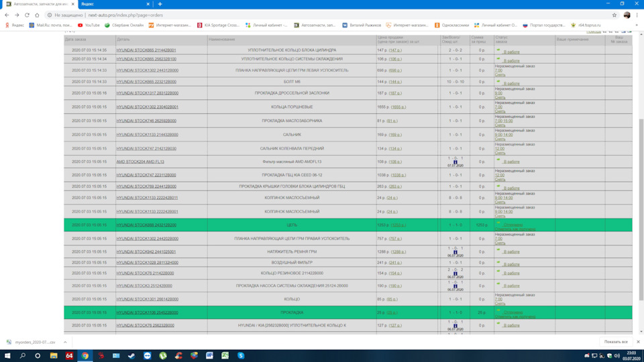Open a new browser tab
Viewport: 644px width, 362px height.
point(160,4)
